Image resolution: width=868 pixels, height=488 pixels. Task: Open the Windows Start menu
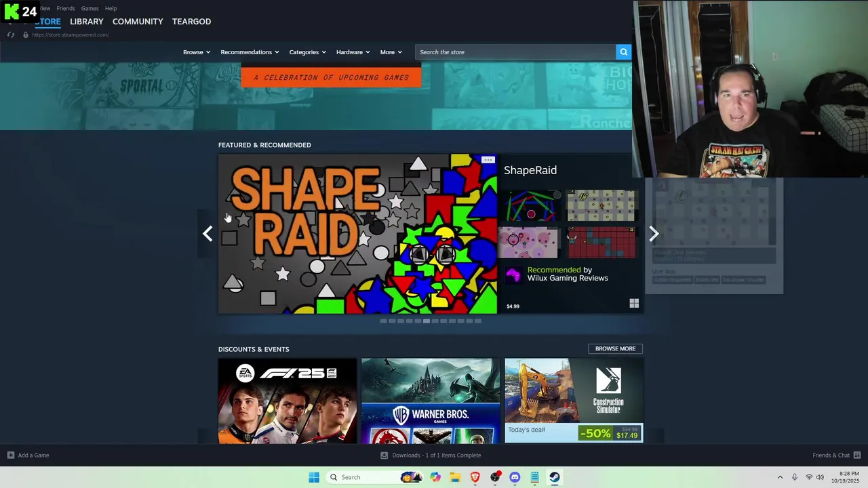click(314, 477)
